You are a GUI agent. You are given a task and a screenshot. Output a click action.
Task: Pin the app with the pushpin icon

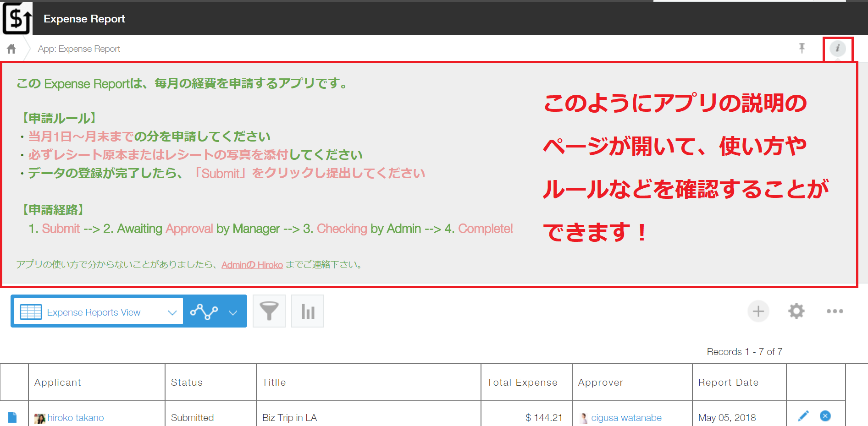tap(802, 48)
